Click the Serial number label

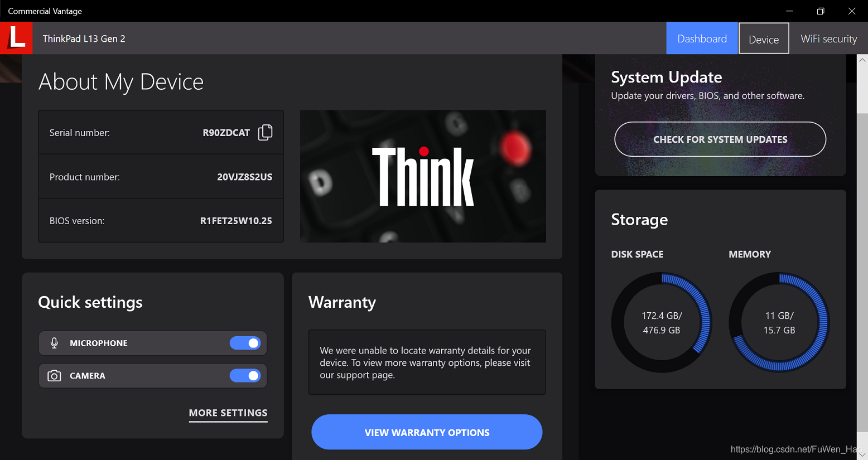(x=80, y=133)
